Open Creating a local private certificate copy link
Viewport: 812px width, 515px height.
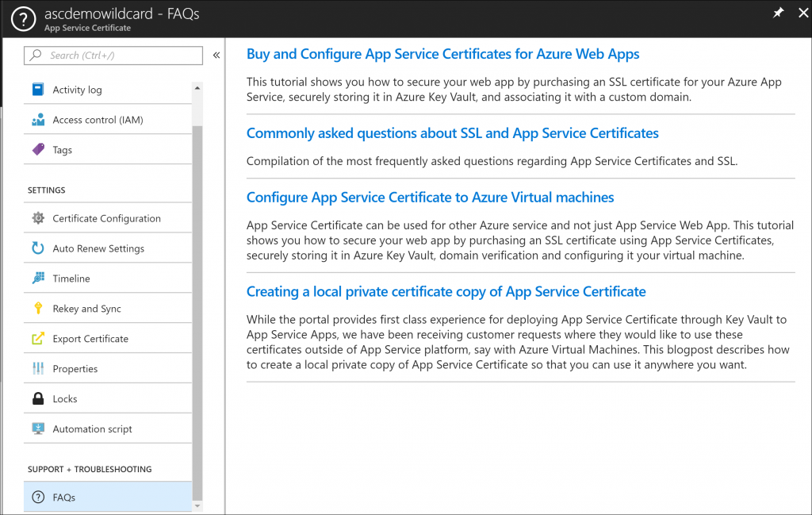[446, 292]
